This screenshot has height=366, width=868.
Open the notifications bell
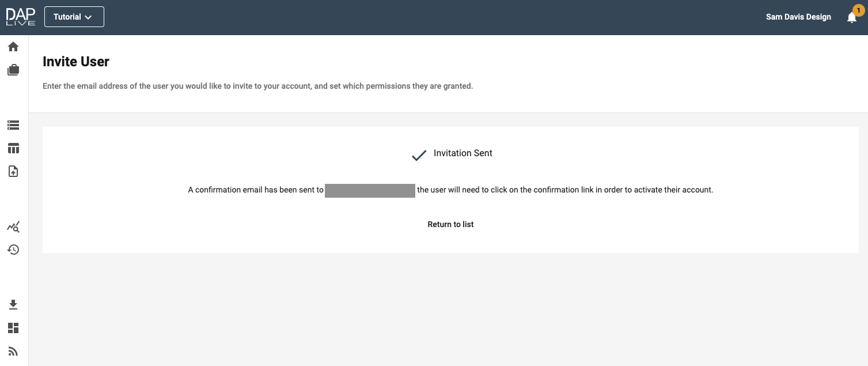(851, 18)
